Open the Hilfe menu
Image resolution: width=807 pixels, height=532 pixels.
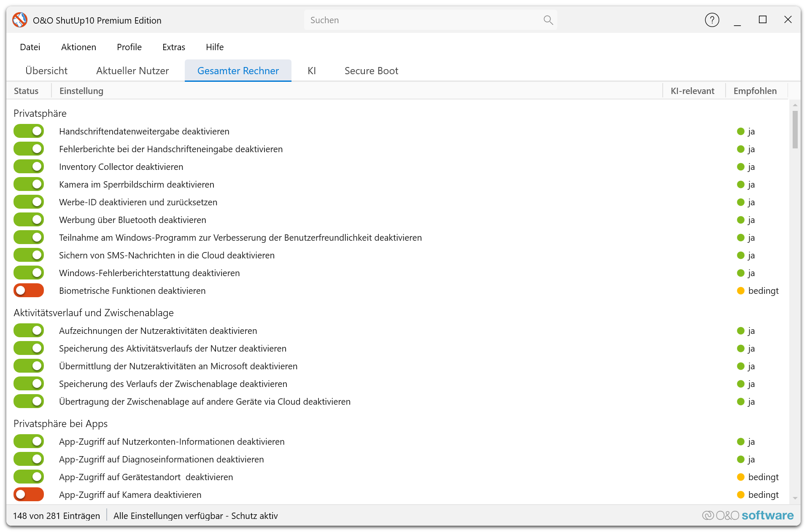pyautogui.click(x=215, y=47)
